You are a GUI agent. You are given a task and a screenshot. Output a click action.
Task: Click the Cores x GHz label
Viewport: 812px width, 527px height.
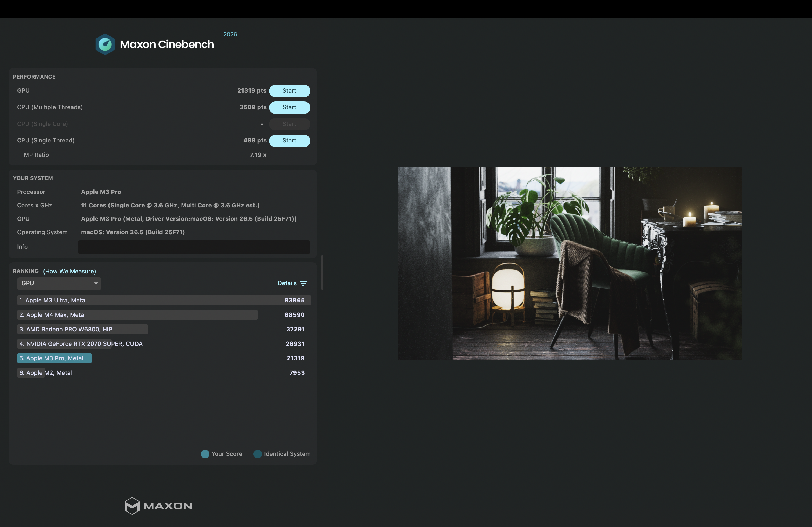[x=34, y=206]
